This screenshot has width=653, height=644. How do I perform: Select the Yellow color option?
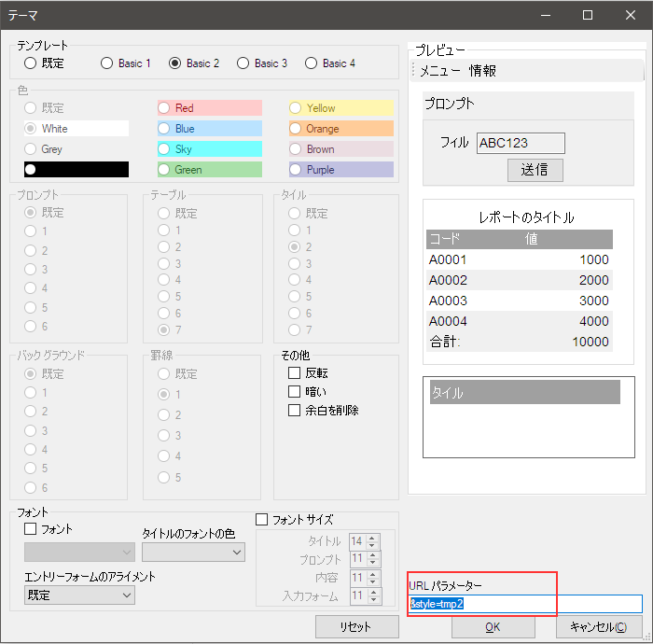click(x=341, y=108)
